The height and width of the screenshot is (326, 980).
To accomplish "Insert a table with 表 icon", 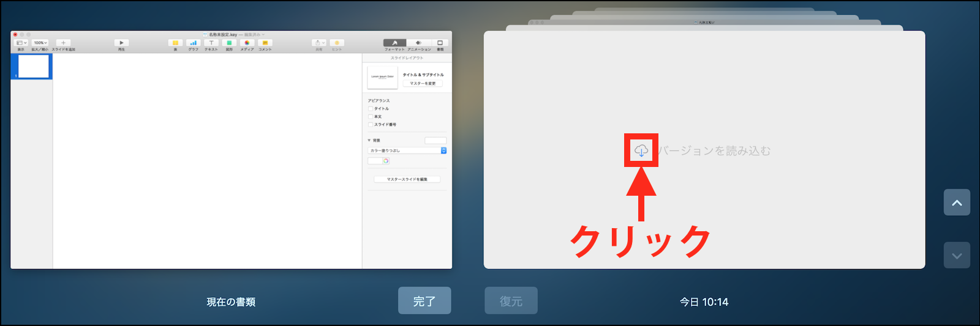I will pyautogui.click(x=175, y=43).
